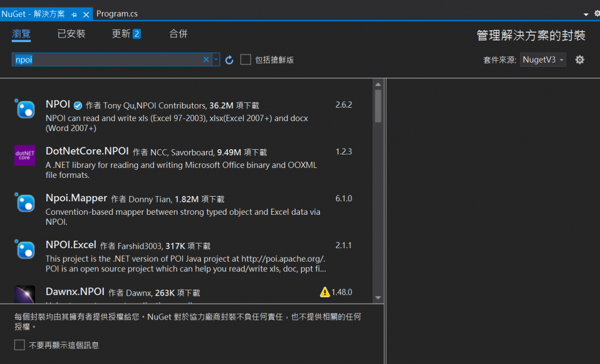Viewport: 600px width, 364px height.
Task: Click version 1.2.3 of DotNetCore.NPOI
Action: (x=343, y=152)
